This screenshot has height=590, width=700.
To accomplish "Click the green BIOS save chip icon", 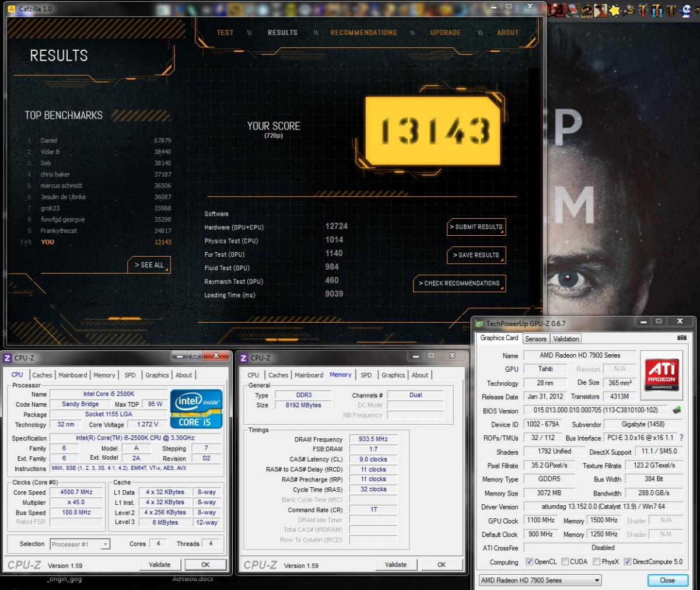I will (677, 410).
